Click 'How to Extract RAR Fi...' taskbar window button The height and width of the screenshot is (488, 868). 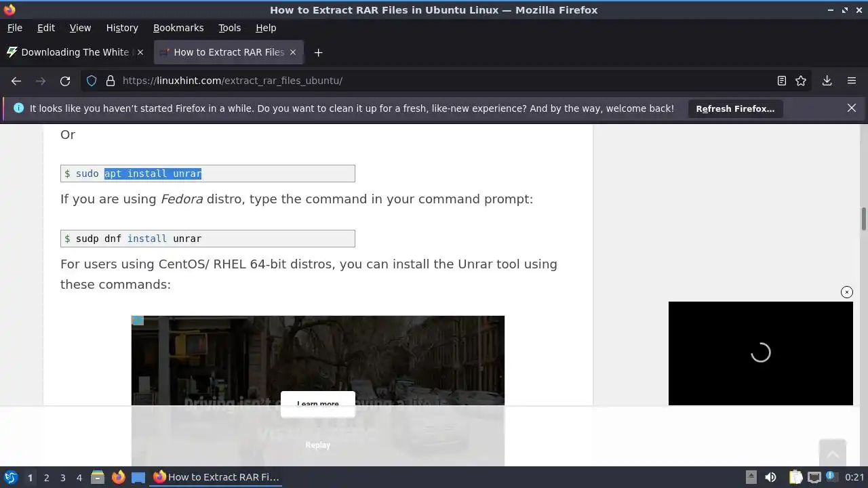point(216,477)
